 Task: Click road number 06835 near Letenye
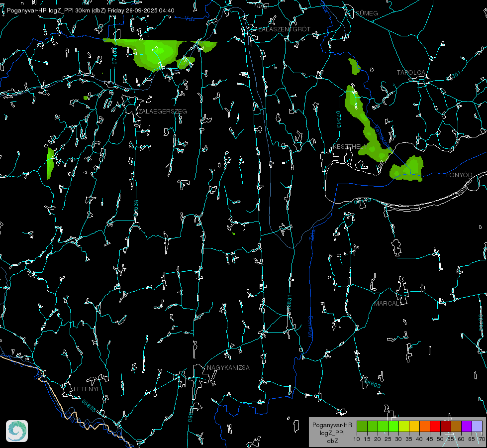point(89,406)
